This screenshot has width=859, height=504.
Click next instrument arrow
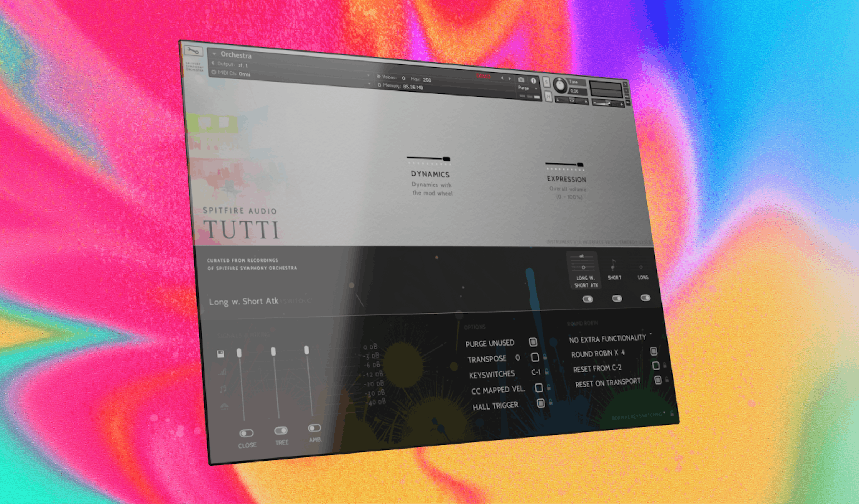point(510,79)
